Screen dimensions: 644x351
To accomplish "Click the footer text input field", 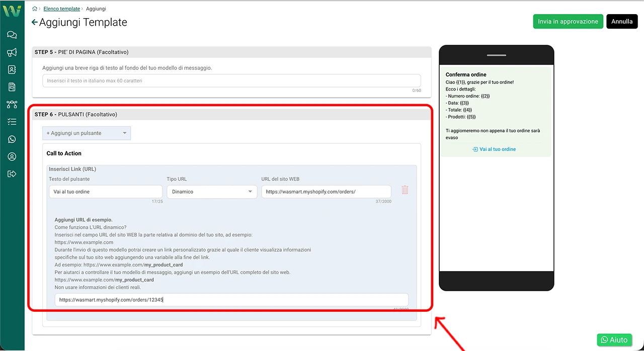I will pyautogui.click(x=231, y=80).
